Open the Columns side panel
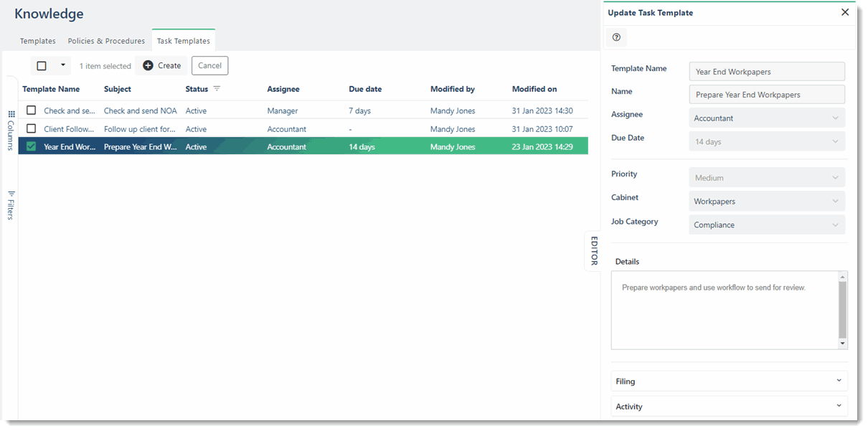The image size is (868, 431). coord(11,130)
